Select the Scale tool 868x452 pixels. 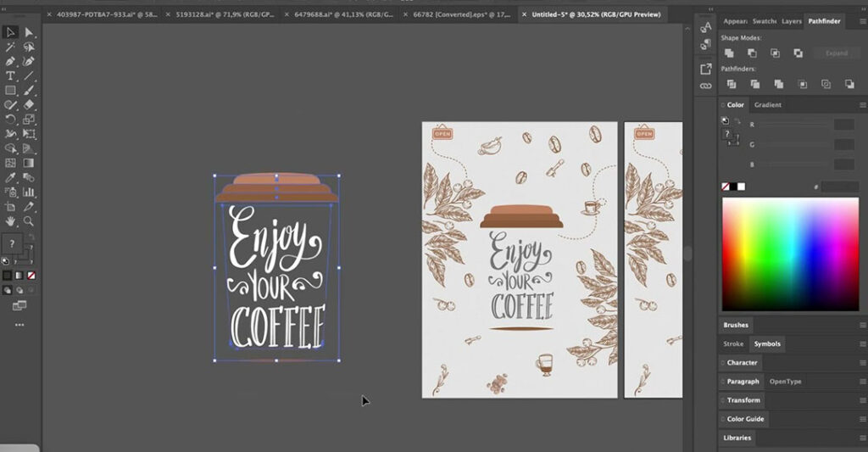(x=29, y=119)
